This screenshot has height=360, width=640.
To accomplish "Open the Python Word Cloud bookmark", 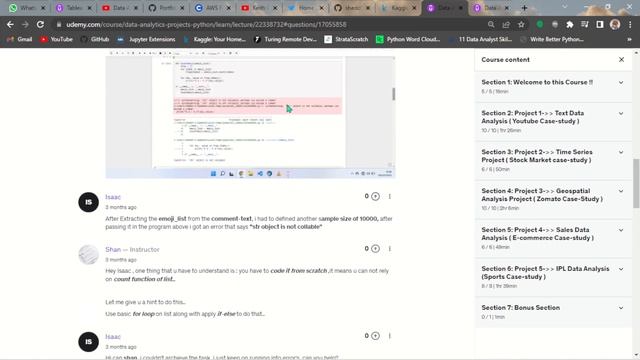I will (409, 39).
